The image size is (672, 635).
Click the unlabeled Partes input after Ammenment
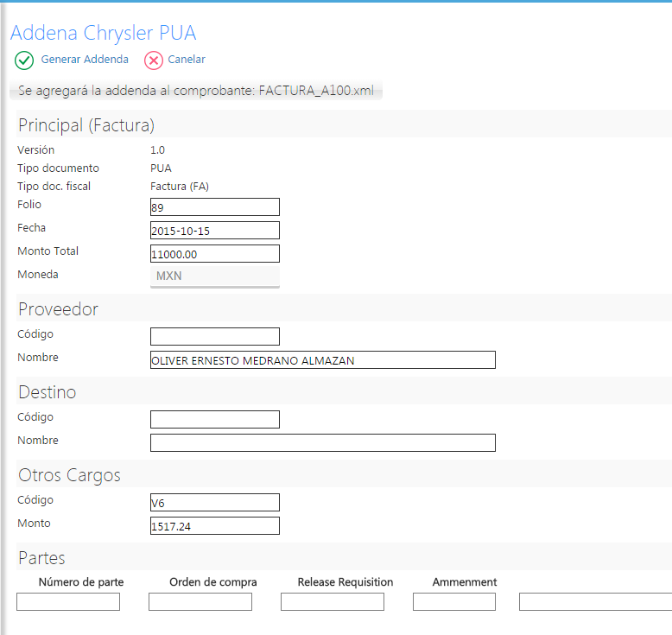pyautogui.click(x=595, y=601)
